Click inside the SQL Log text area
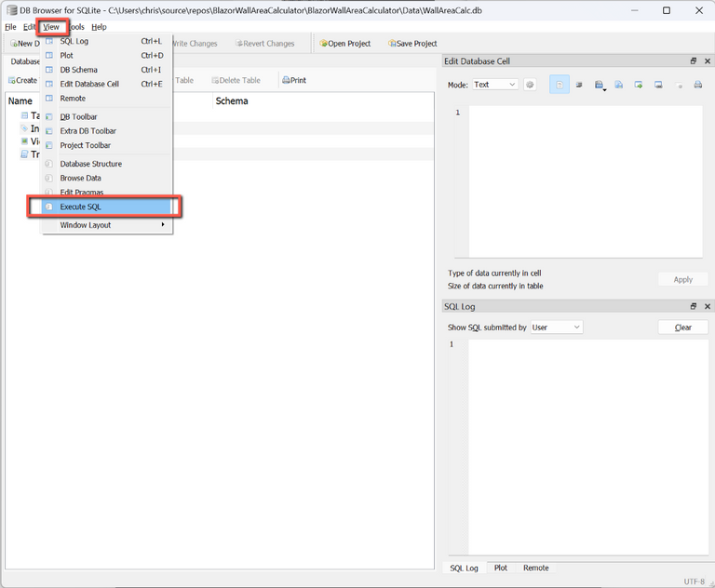Viewport: 715px width, 588px height. (x=588, y=447)
